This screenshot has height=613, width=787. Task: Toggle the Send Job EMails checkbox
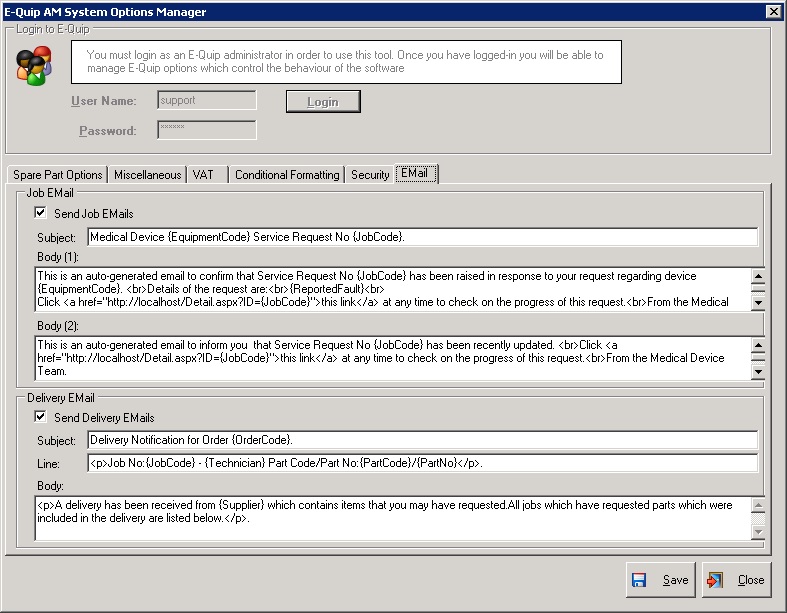(41, 213)
